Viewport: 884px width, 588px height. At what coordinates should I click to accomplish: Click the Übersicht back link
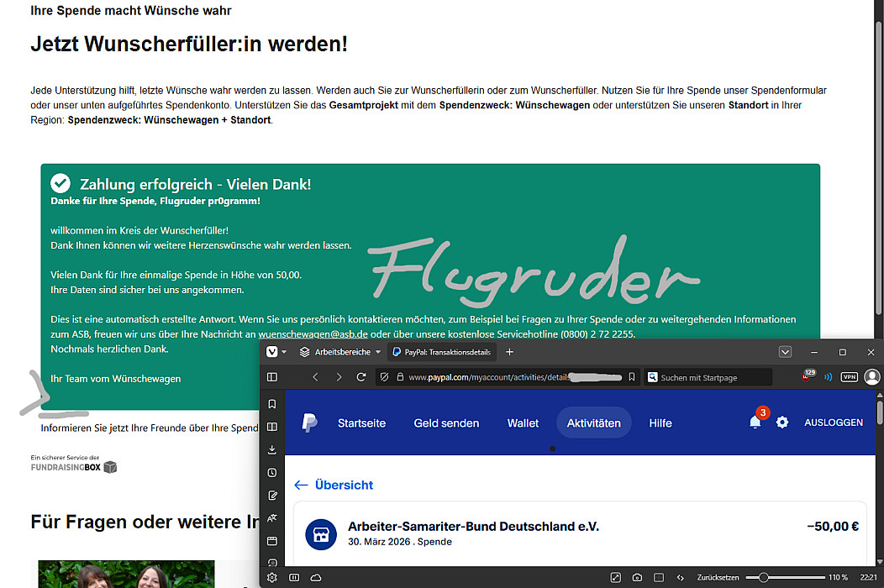[x=334, y=485]
